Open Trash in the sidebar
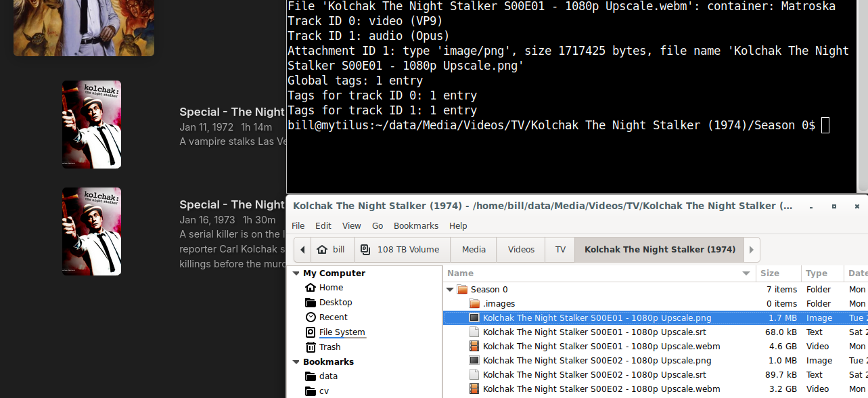 coord(329,347)
